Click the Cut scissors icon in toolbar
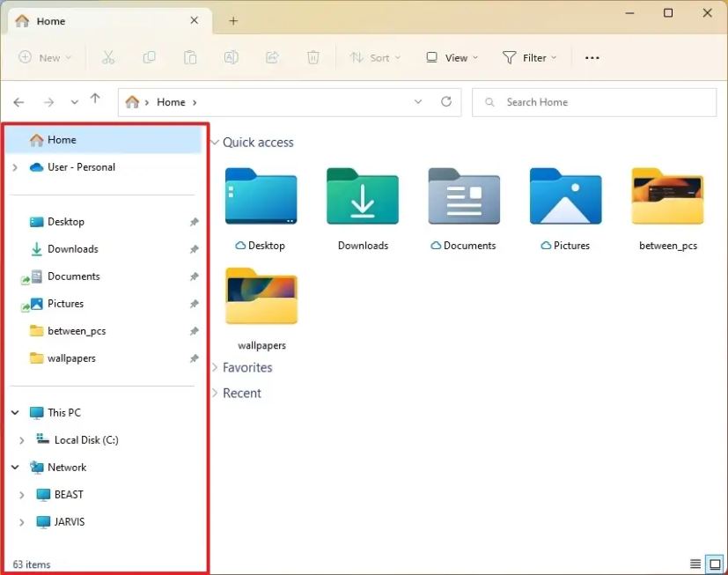This screenshot has height=575, width=728. pyautogui.click(x=108, y=58)
